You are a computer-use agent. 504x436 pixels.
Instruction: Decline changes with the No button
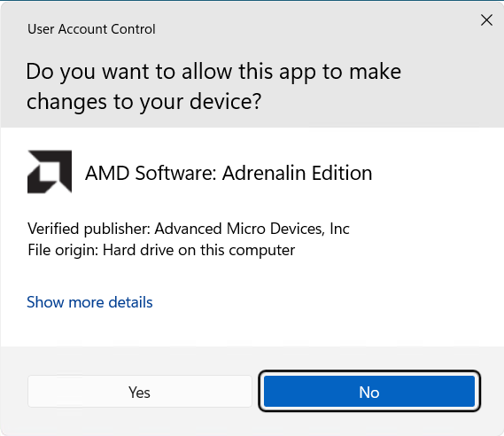click(369, 392)
